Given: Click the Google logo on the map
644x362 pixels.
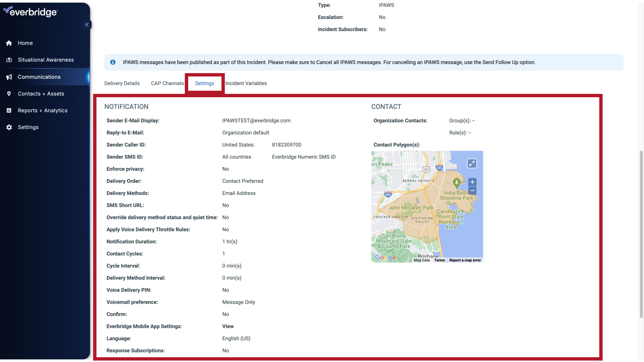Looking at the screenshot, I should click(385, 257).
